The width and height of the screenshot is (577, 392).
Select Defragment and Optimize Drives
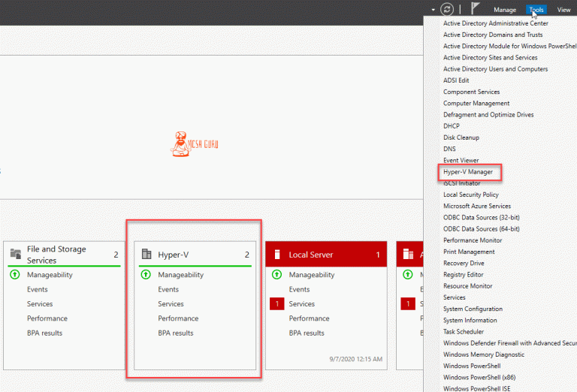click(488, 114)
